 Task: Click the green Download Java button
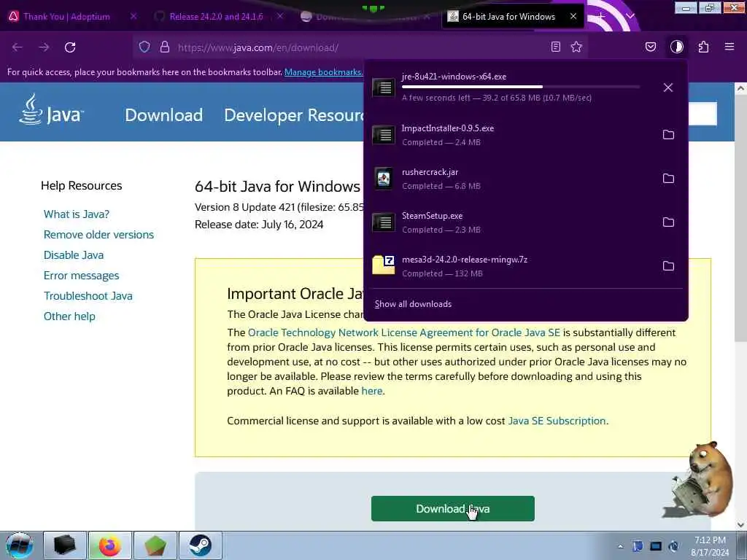click(x=452, y=508)
